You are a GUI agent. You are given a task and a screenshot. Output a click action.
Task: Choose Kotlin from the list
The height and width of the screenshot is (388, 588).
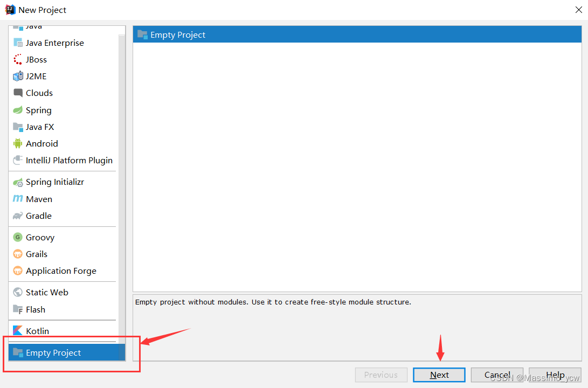(x=63, y=331)
